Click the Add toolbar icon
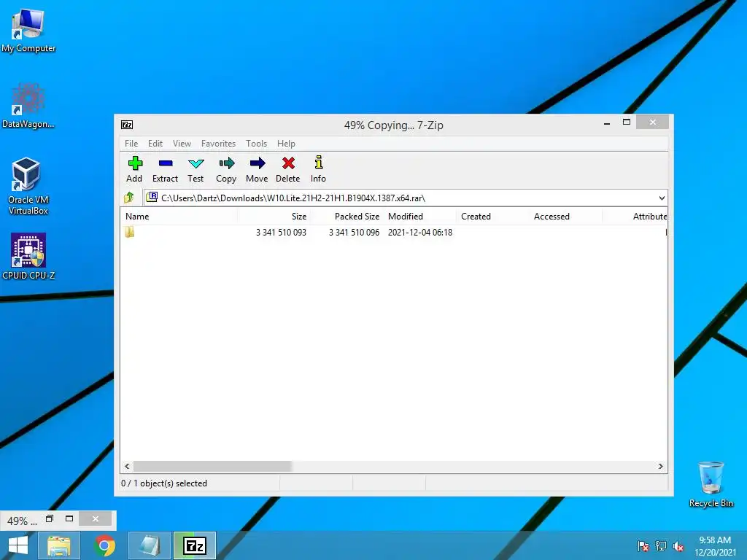This screenshot has width=747, height=560. point(135,163)
